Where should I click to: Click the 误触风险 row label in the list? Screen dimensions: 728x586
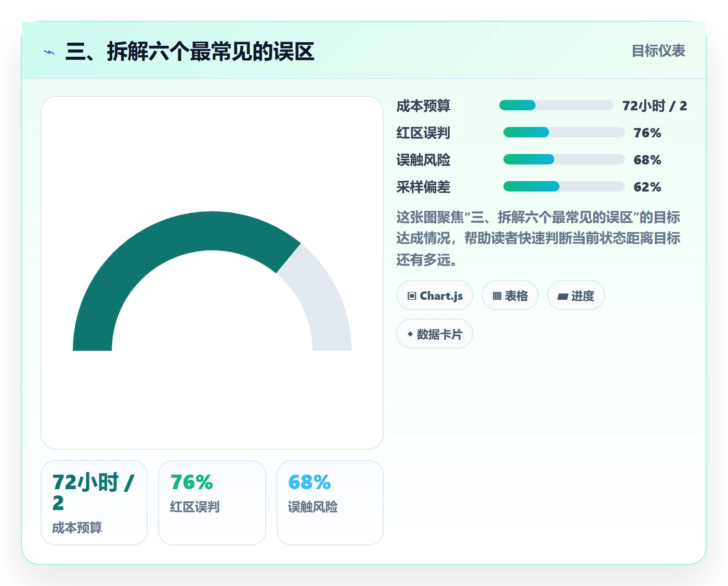pos(423,160)
